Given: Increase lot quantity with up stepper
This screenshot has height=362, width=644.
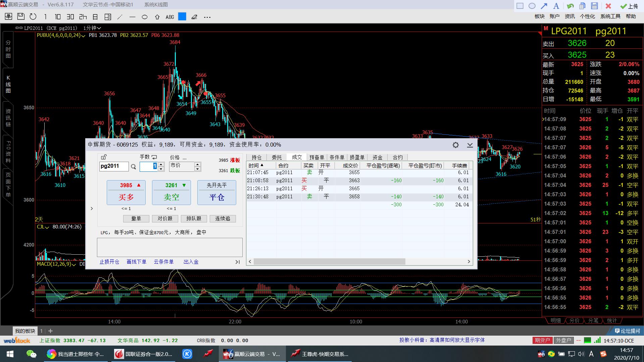Looking at the screenshot, I should 161,164.
